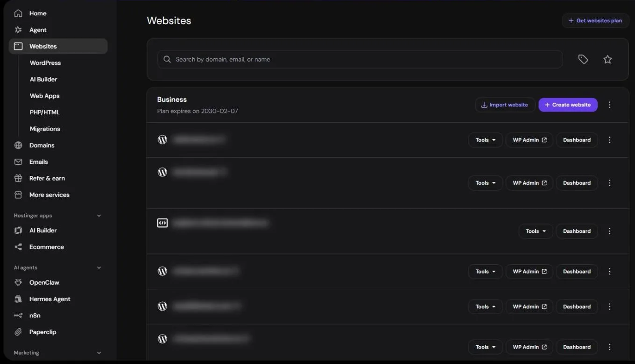Screen dimensions: 635x364
Task: Click the Create website button
Action: pyautogui.click(x=568, y=105)
